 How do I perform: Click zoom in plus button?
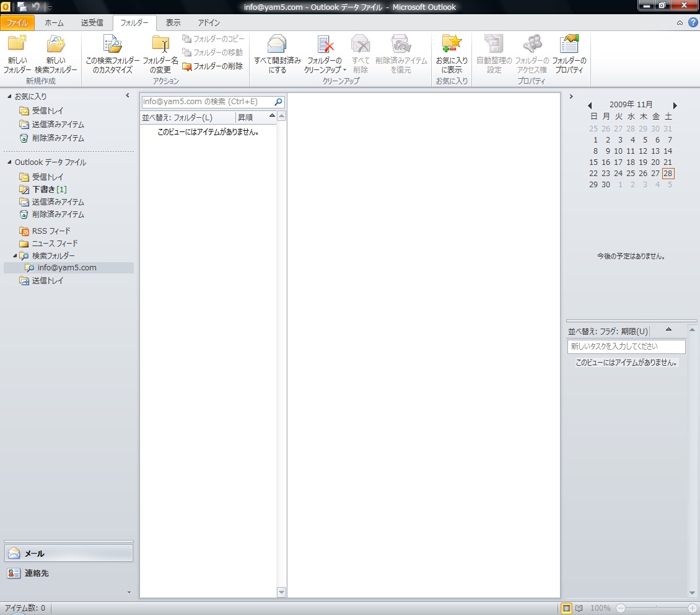(693, 608)
